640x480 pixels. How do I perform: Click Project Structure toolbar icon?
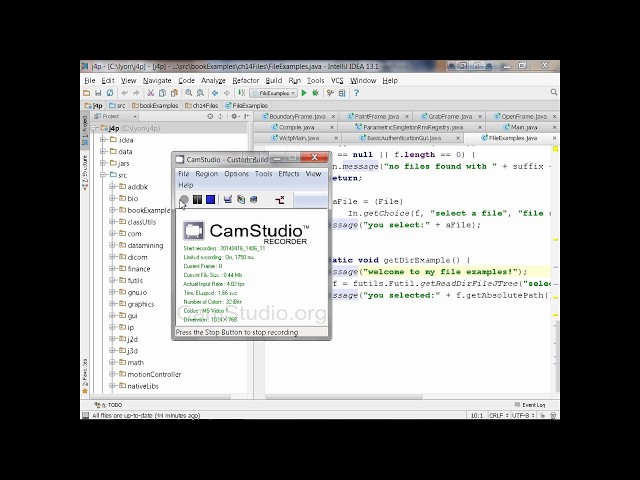[342, 93]
